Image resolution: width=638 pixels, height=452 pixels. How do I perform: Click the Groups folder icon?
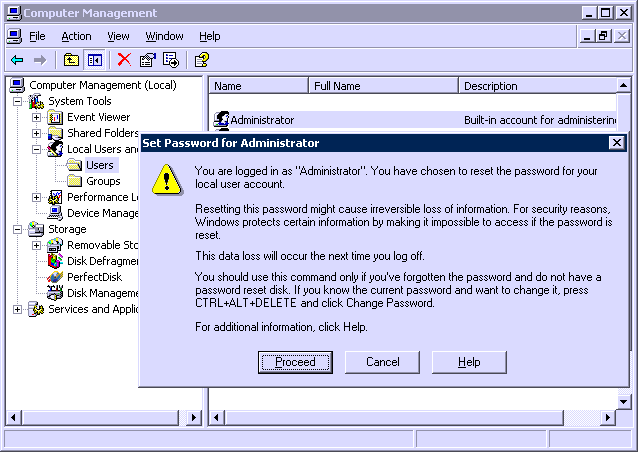tap(74, 181)
